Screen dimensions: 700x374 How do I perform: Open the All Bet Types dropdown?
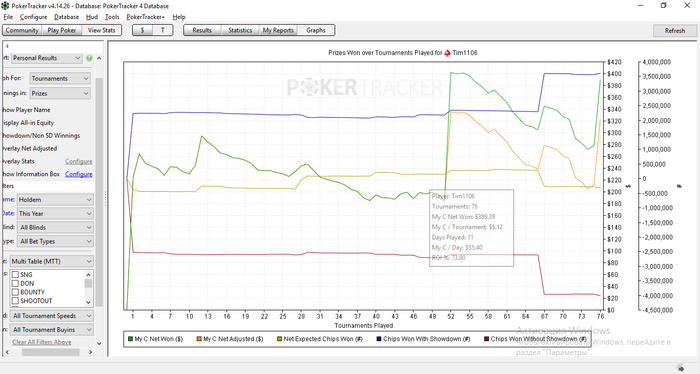[x=55, y=241]
